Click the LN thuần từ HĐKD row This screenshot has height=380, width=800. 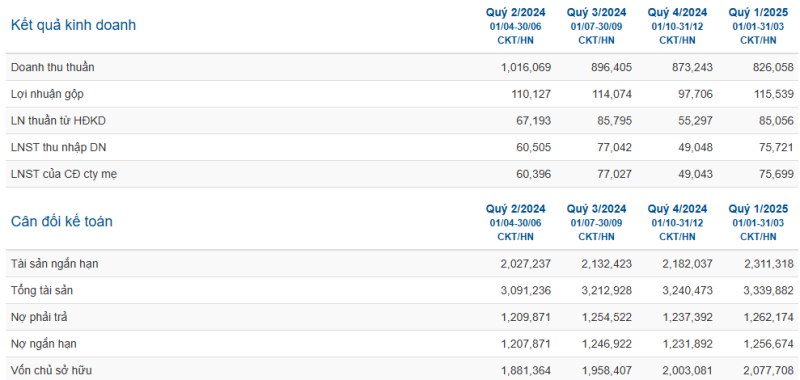coord(402,120)
